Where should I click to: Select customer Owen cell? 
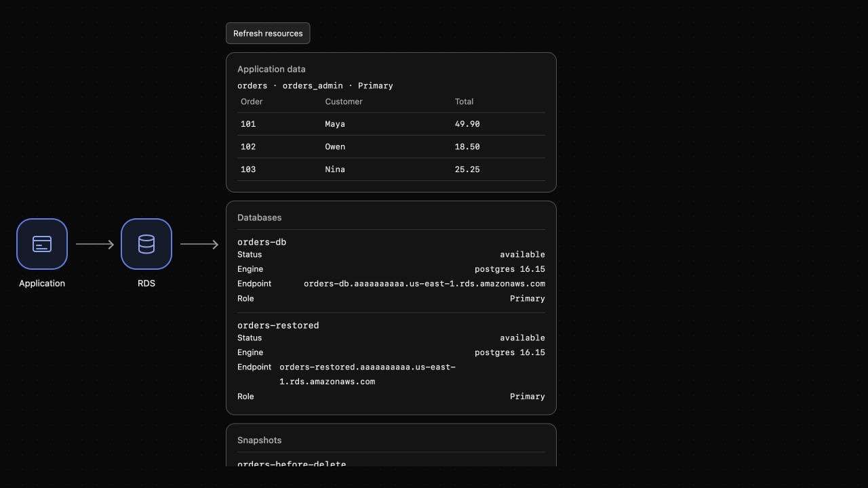click(335, 147)
